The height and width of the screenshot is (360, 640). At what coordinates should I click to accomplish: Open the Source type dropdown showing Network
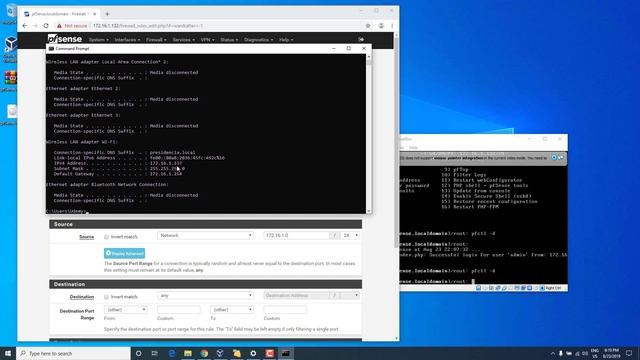coord(205,236)
